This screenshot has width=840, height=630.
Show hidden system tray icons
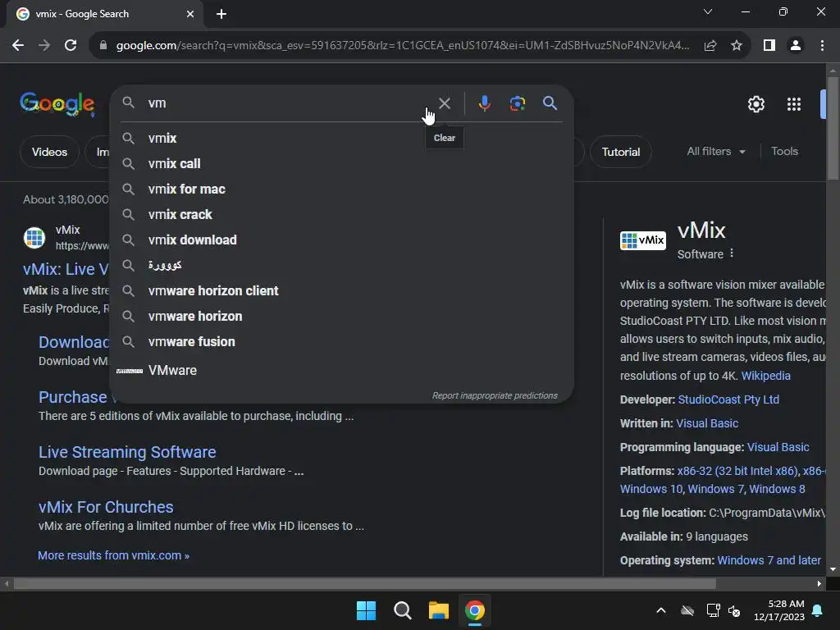(661, 610)
